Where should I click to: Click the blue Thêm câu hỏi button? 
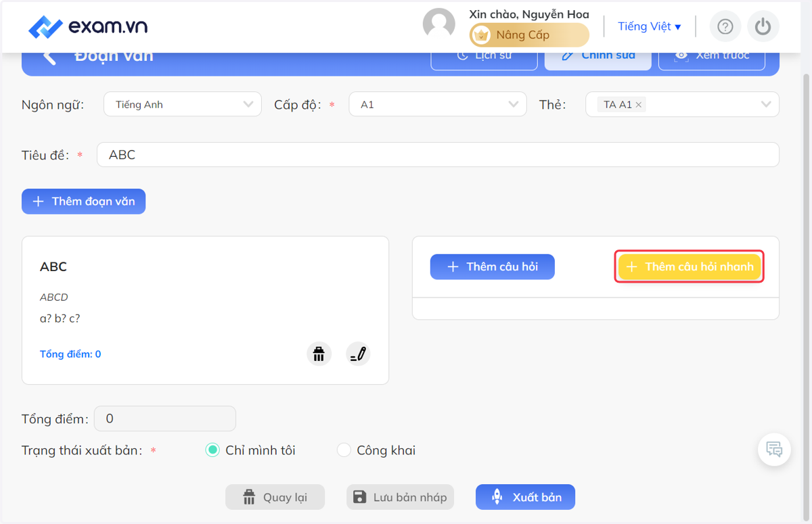point(493,267)
